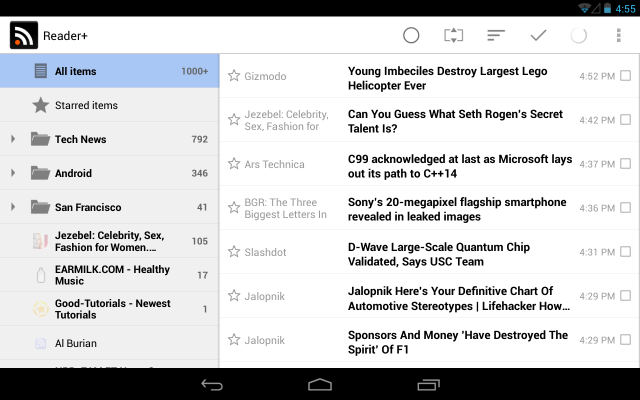Tap the expand/collapse view bracket icon

pyautogui.click(x=453, y=36)
